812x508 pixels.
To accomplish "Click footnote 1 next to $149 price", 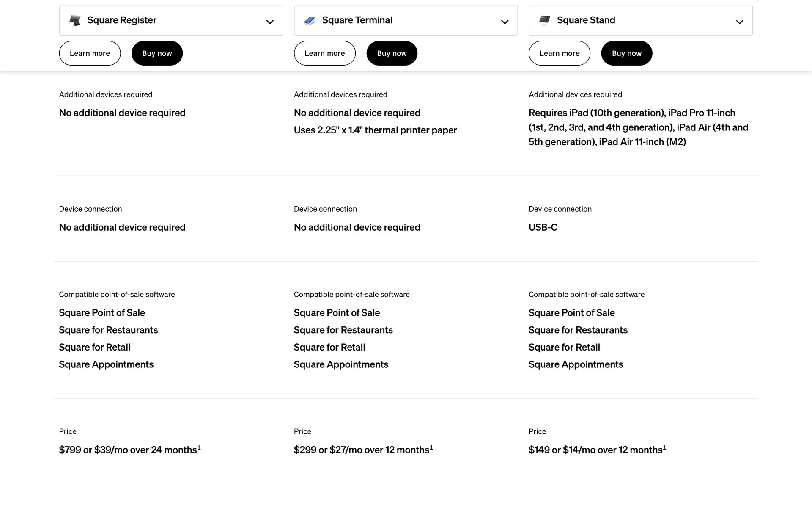I will click(x=664, y=447).
